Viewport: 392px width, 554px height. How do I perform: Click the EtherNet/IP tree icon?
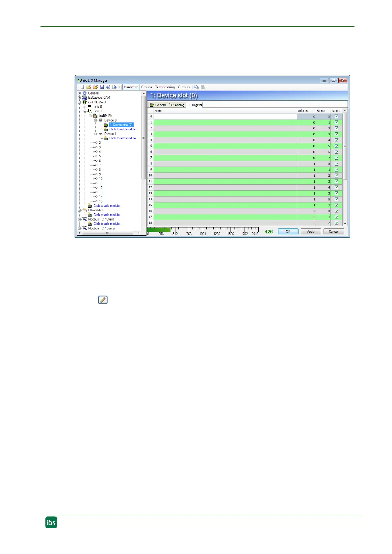pyautogui.click(x=85, y=210)
